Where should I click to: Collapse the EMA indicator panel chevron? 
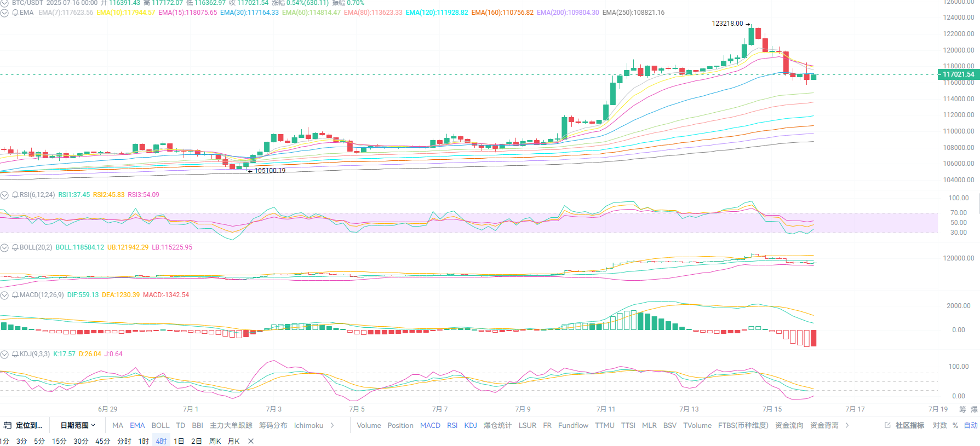coord(4,13)
